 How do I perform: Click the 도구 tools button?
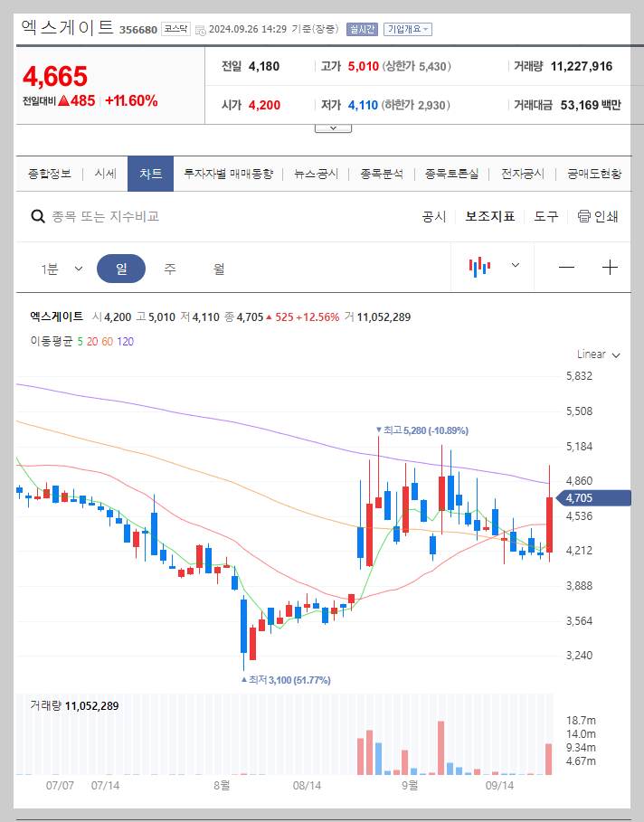click(x=545, y=216)
